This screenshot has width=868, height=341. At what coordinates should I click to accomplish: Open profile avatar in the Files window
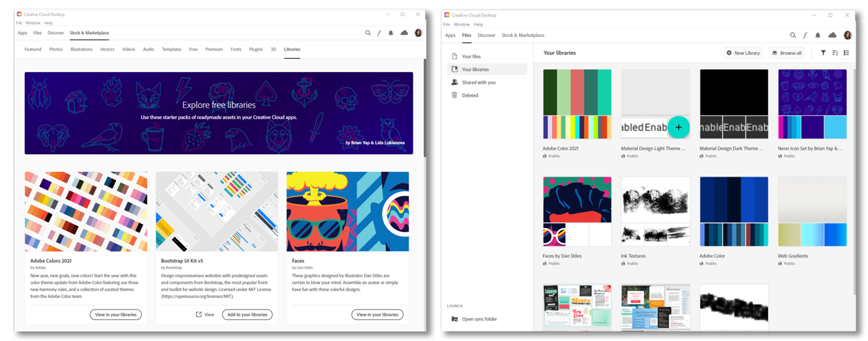(847, 35)
